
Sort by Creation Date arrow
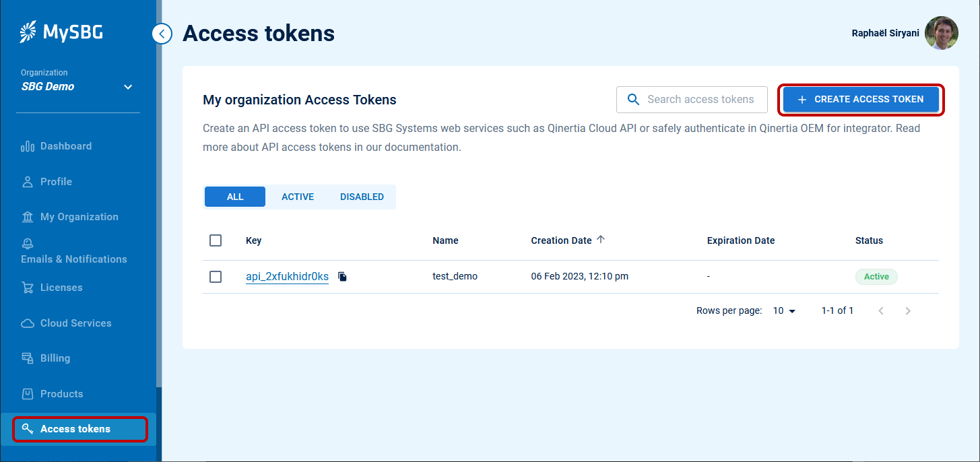601,240
